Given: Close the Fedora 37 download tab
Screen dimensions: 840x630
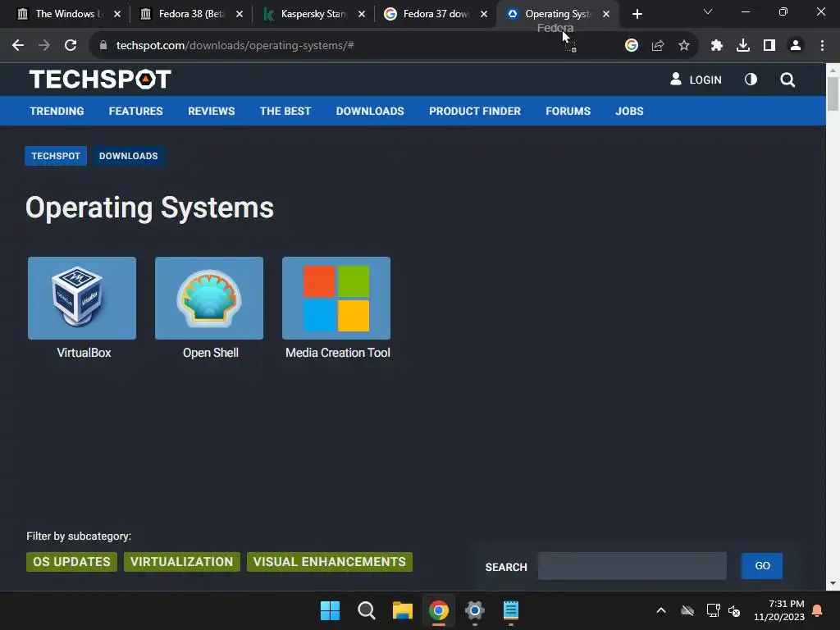Looking at the screenshot, I should 484,14.
